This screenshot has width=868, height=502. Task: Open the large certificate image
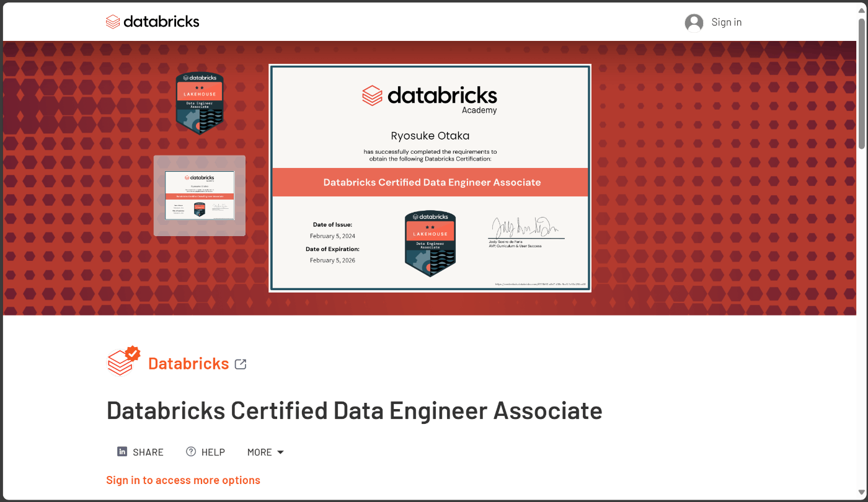click(x=430, y=178)
